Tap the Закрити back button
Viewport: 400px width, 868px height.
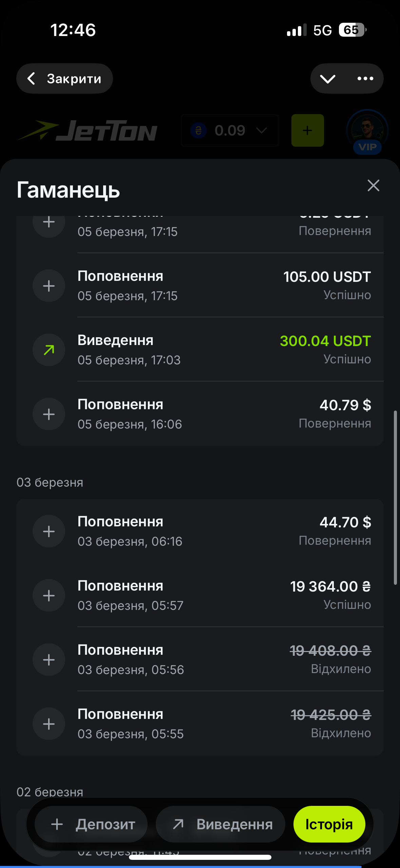click(64, 78)
